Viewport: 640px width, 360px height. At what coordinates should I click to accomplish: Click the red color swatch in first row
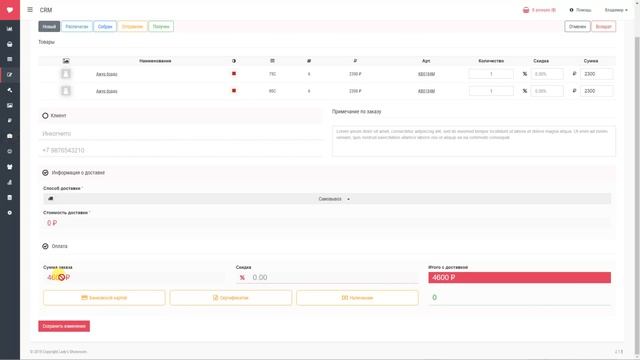[234, 73]
